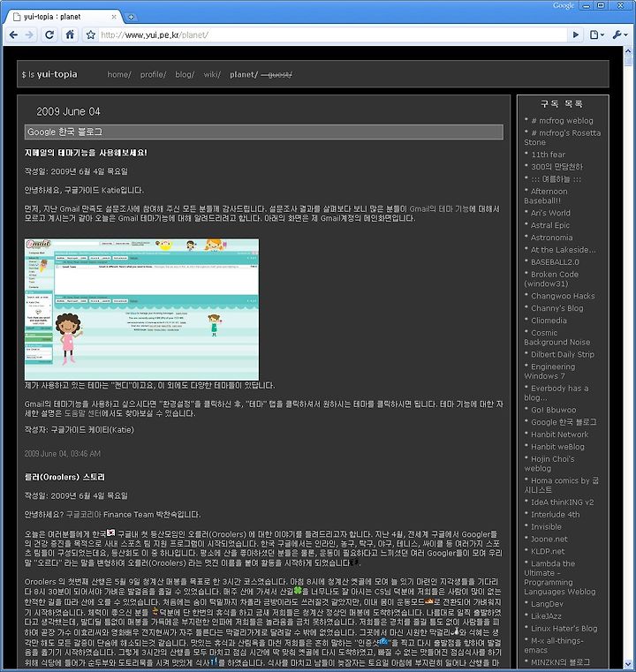Viewport: 636px width, 672px height.
Task: Open the M-x all-things-emacs feed link
Action: point(554,646)
